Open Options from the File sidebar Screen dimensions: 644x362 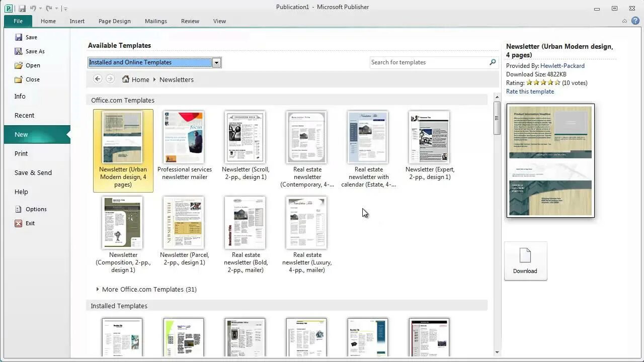[x=31, y=209]
